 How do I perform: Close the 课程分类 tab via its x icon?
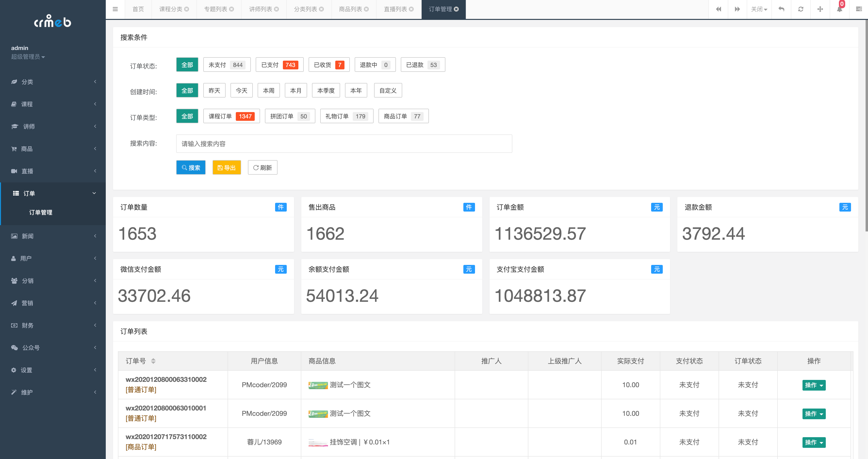coord(187,9)
